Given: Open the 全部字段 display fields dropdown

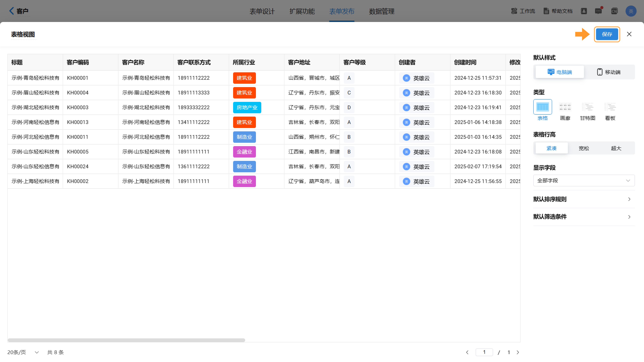Looking at the screenshot, I should 584,180.
